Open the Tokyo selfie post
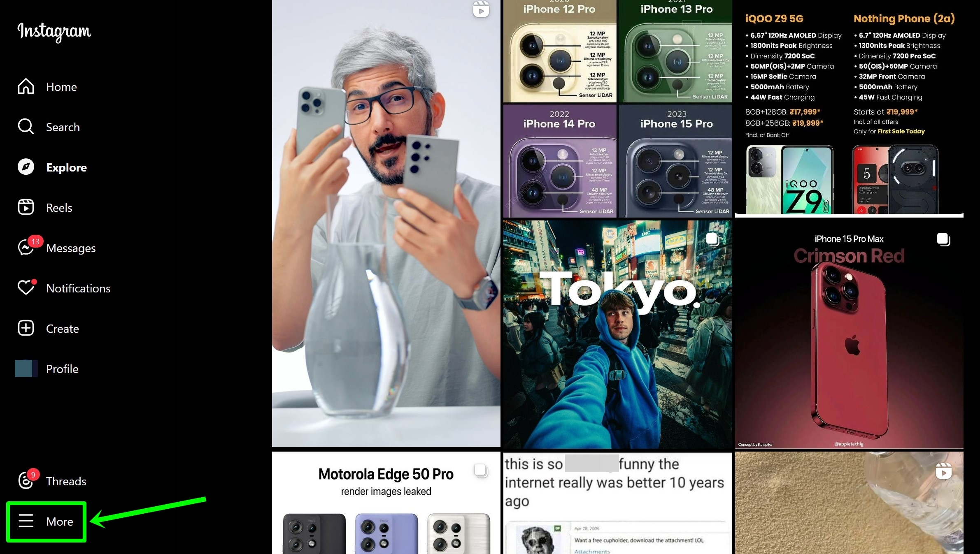 point(617,334)
